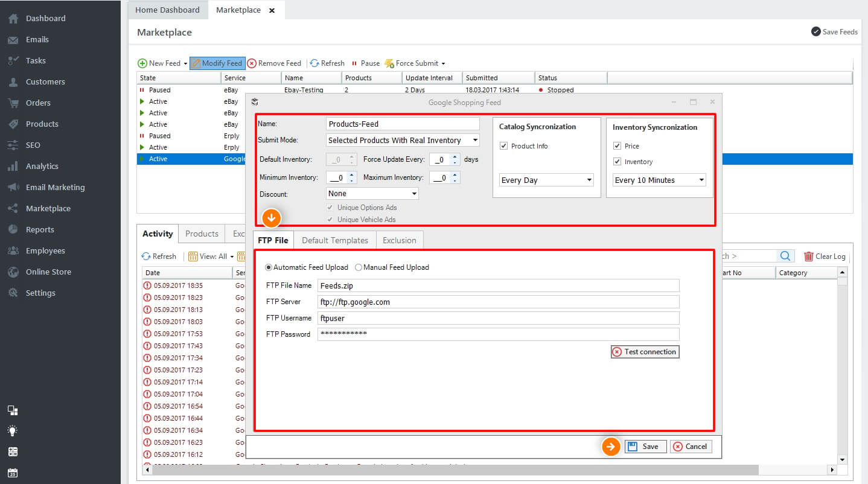Click the feed Name input field
The height and width of the screenshot is (484, 868).
point(403,124)
